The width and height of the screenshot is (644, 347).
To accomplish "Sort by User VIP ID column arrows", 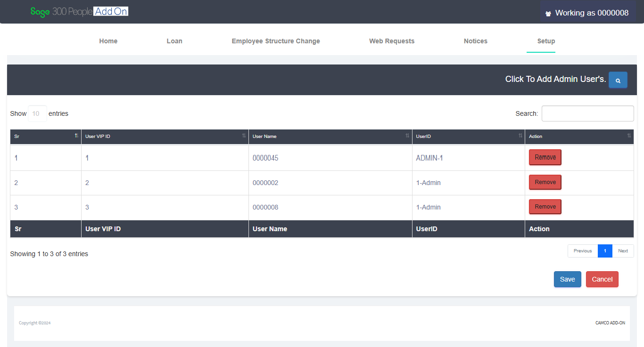I will coord(244,136).
